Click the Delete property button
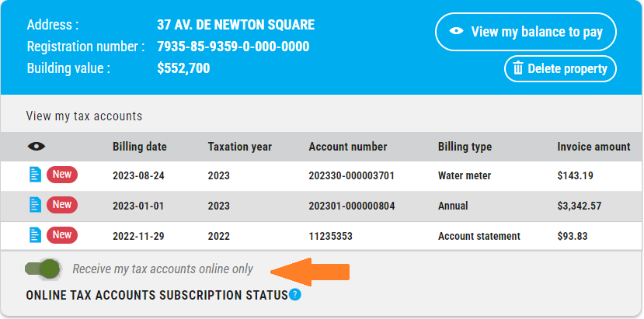 pyautogui.click(x=560, y=68)
